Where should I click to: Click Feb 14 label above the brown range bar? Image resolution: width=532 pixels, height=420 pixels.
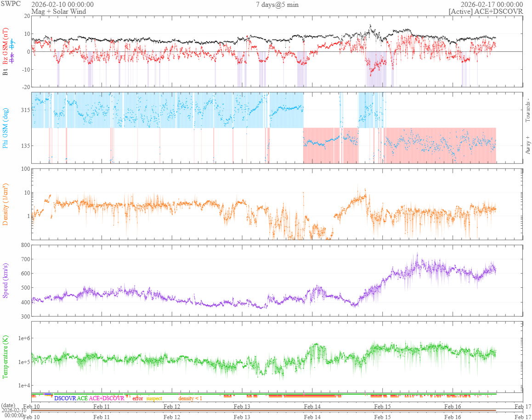point(312,406)
